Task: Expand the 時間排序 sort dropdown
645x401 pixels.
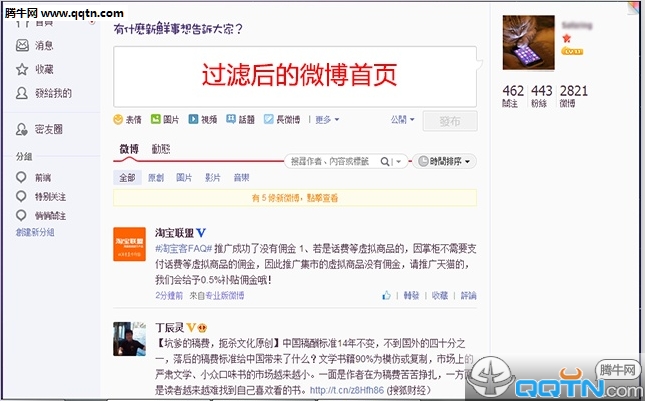Action: pos(444,161)
